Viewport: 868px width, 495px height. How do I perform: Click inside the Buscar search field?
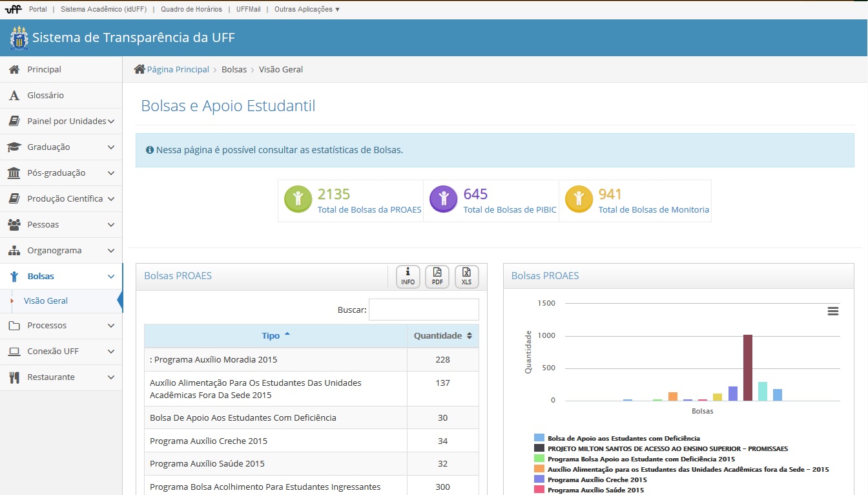[x=424, y=310]
